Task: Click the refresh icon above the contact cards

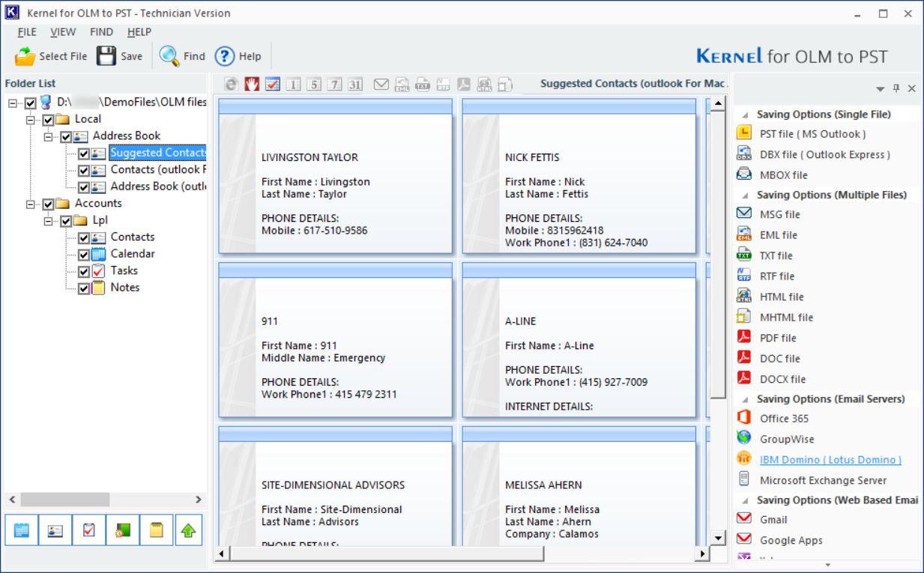Action: tap(232, 85)
